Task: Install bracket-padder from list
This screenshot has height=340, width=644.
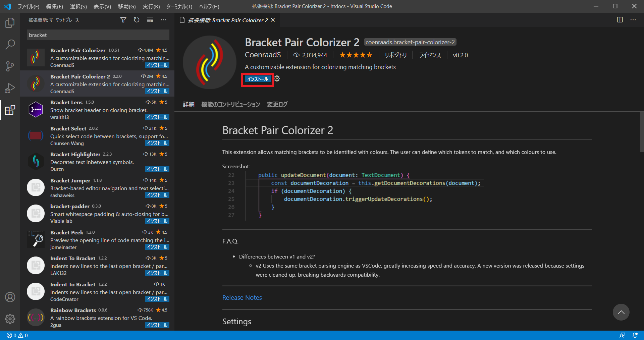Action: pyautogui.click(x=157, y=221)
